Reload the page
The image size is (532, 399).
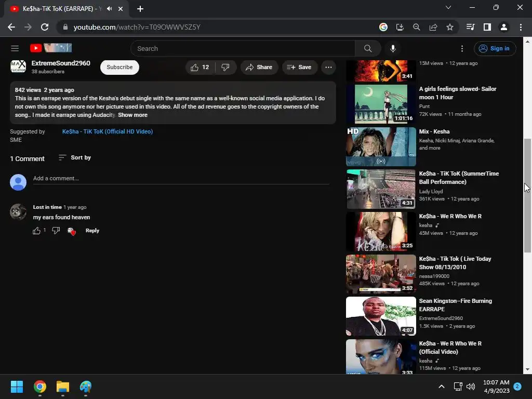click(45, 27)
